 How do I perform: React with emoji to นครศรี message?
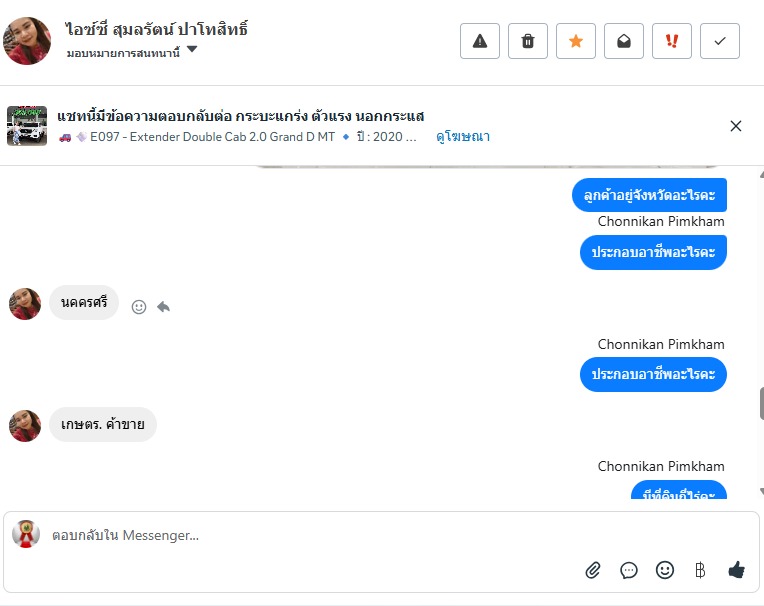[x=139, y=307]
